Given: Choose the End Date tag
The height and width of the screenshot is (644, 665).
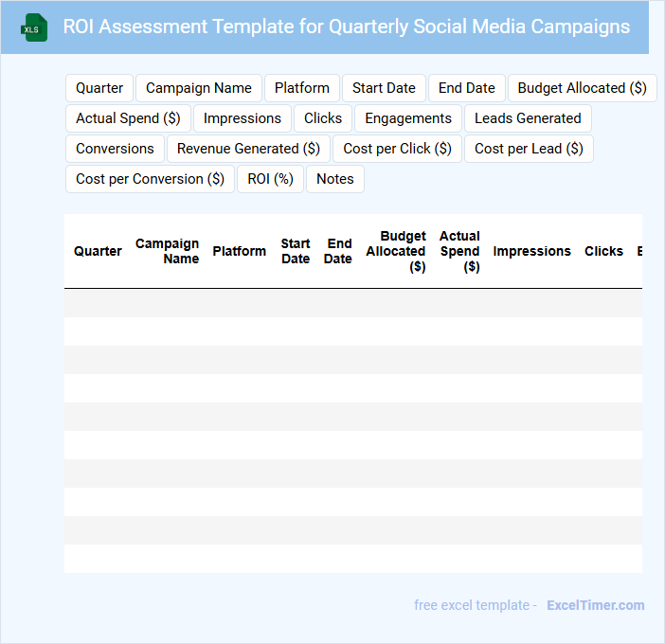Looking at the screenshot, I should pos(466,88).
